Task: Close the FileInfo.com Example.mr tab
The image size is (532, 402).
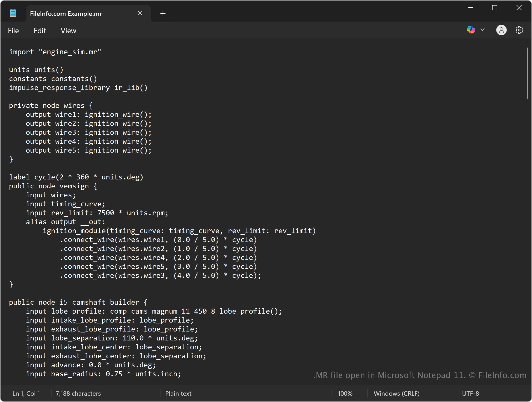Action: pyautogui.click(x=140, y=13)
